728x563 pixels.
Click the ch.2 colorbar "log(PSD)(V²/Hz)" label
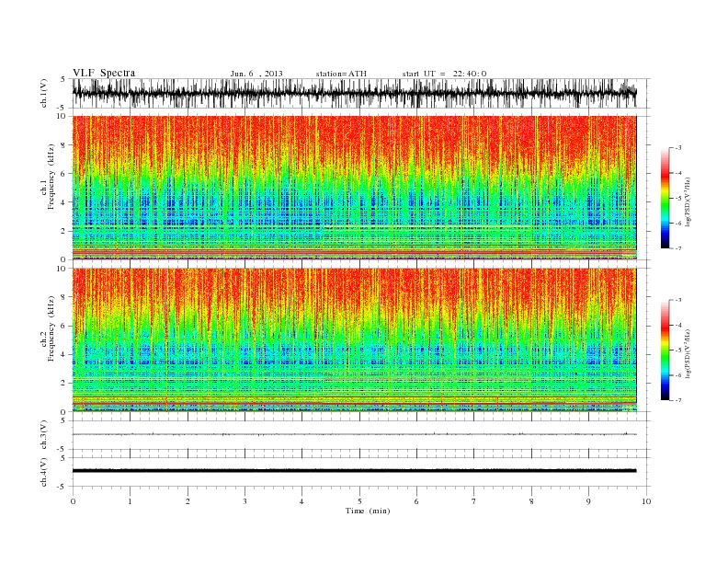pyautogui.click(x=688, y=353)
